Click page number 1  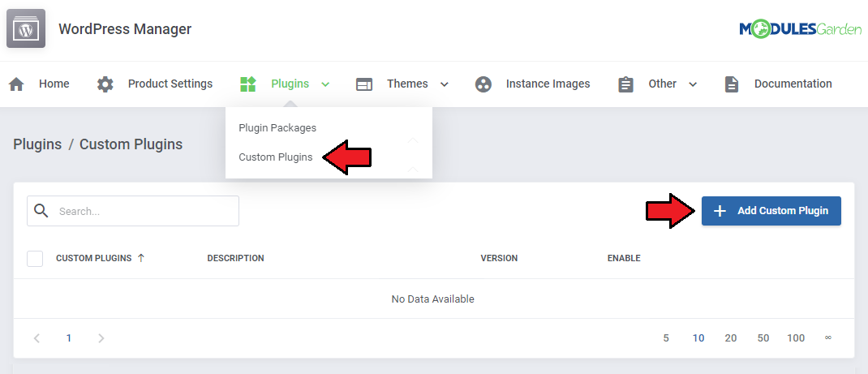[x=69, y=338]
